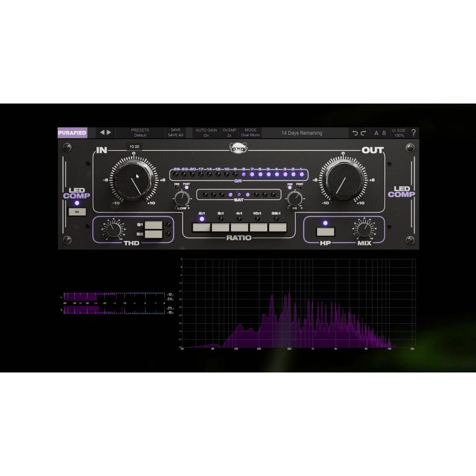Click SAVE AS in the toolbar

[176, 135]
